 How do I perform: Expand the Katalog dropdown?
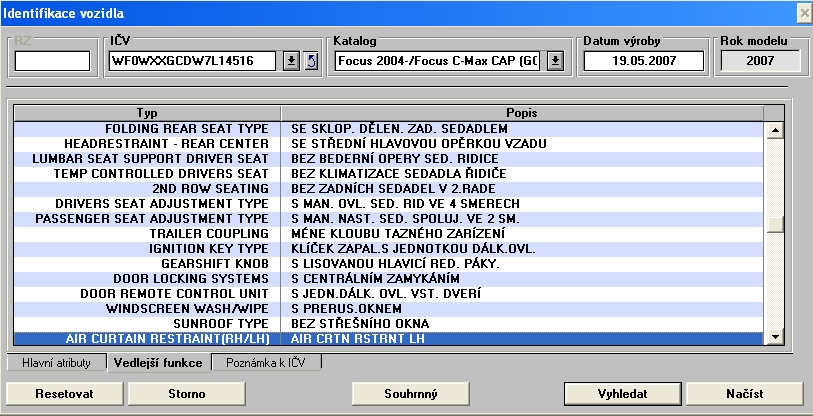pos(556,61)
